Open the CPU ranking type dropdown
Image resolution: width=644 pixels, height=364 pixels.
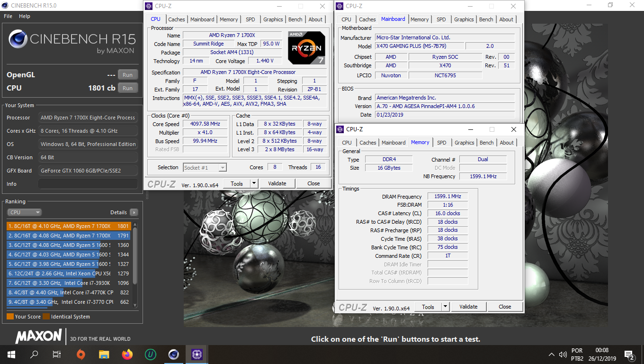24,212
